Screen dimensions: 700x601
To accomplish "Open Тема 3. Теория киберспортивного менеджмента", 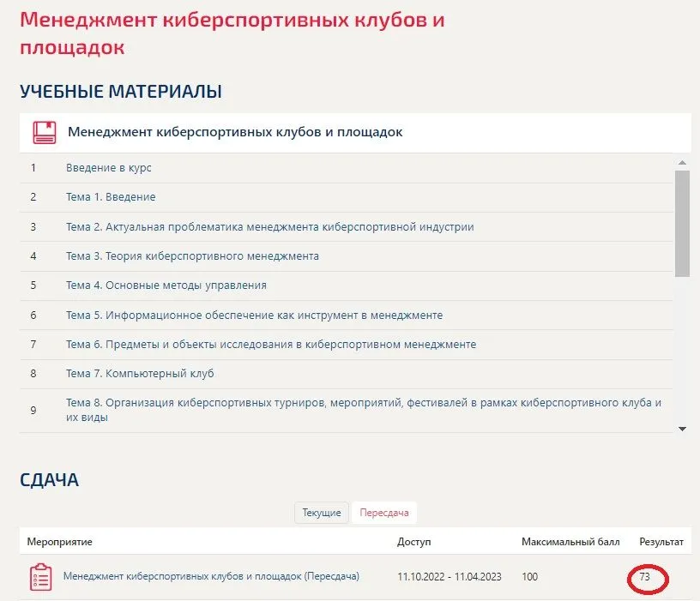I will click(x=192, y=256).
